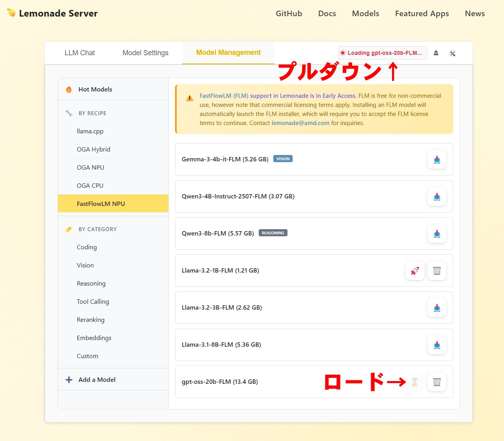
Task: Enable the Vision category filter
Action: pyautogui.click(x=85, y=265)
